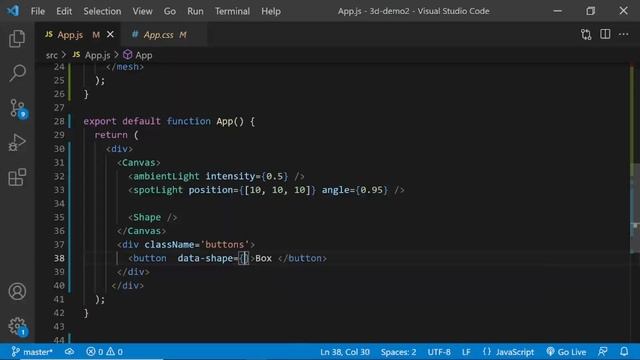This screenshot has height=360, width=640.
Task: Open the View menu
Action: [x=142, y=11]
